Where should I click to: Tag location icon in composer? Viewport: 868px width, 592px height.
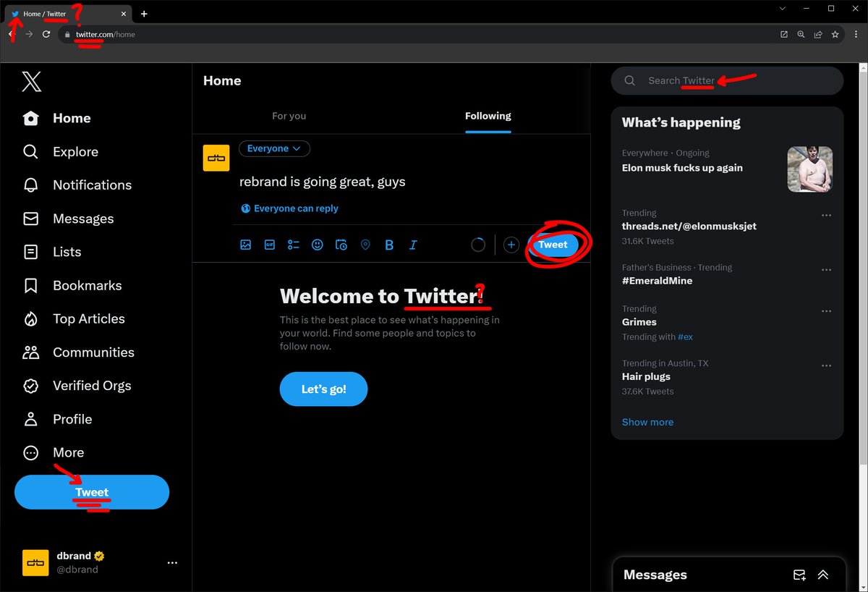[365, 245]
